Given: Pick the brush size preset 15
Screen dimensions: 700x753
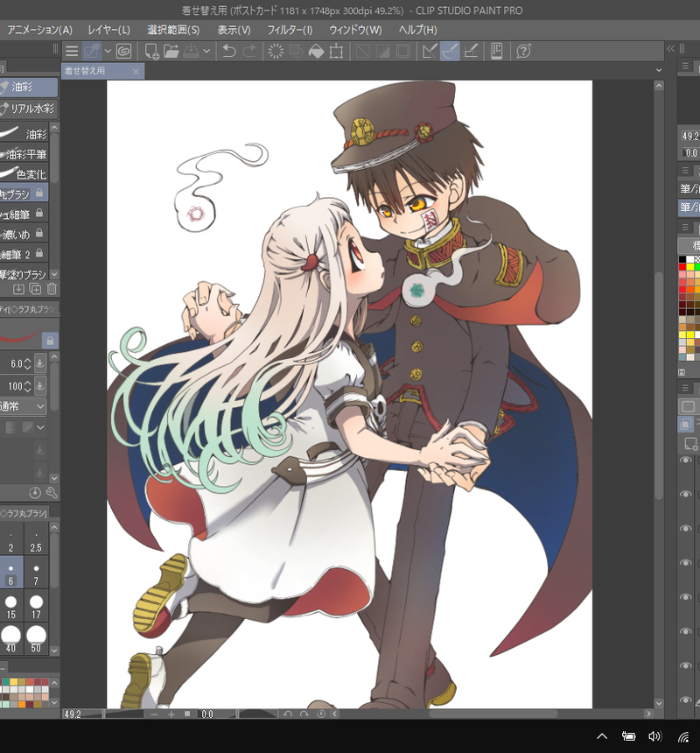Looking at the screenshot, I should (10, 607).
